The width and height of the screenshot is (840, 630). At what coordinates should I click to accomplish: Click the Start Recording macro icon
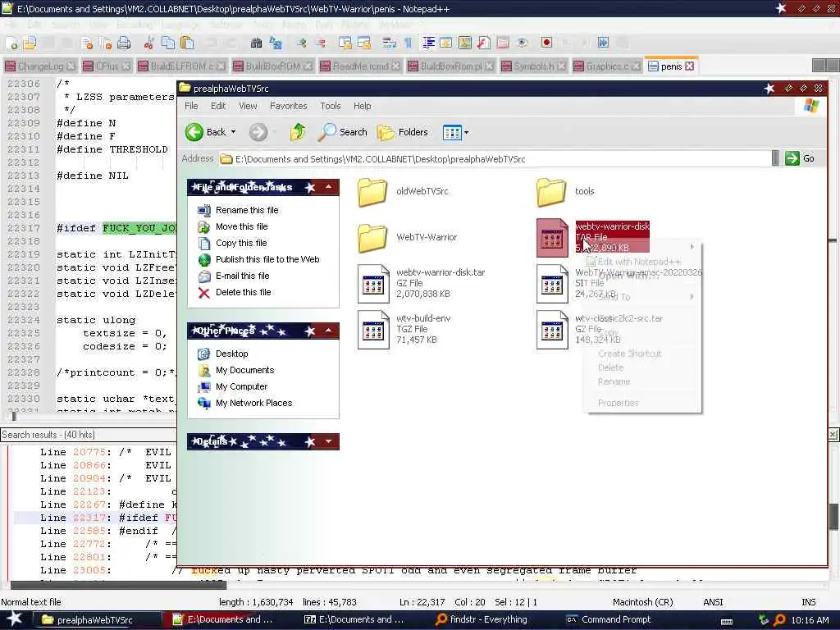pyautogui.click(x=546, y=43)
